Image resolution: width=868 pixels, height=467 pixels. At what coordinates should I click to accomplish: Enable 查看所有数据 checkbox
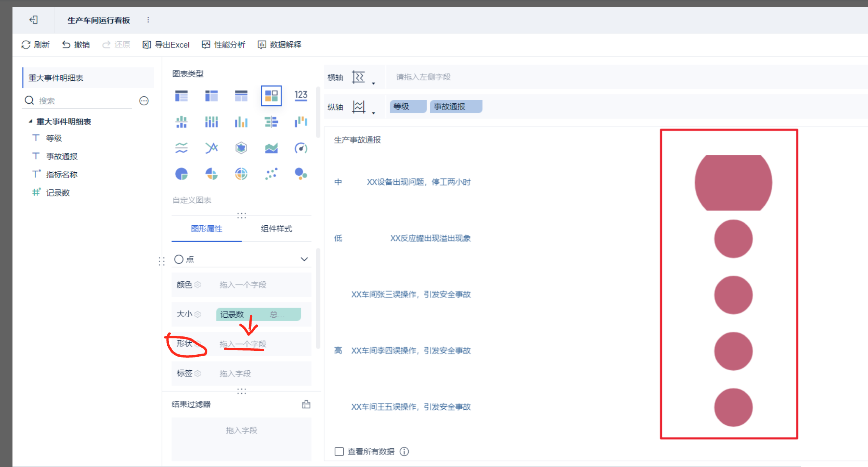[339, 451]
